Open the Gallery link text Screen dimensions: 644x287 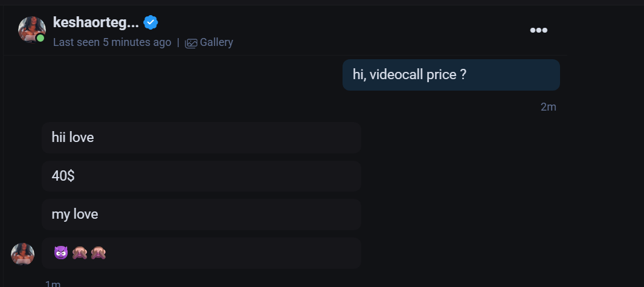point(216,42)
